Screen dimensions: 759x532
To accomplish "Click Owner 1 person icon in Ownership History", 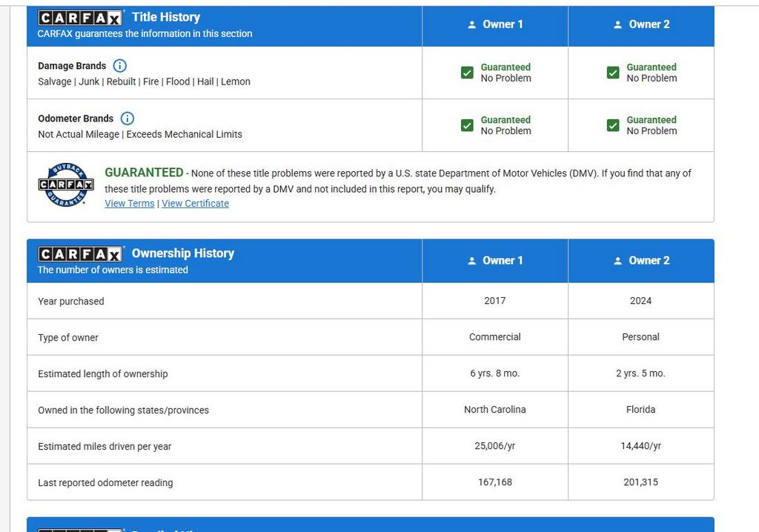I will [472, 260].
